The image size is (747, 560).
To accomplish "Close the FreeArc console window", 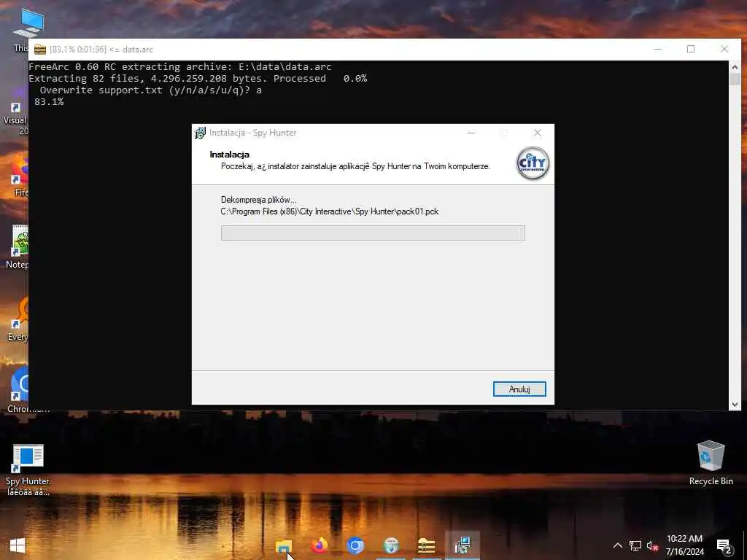I will point(724,49).
